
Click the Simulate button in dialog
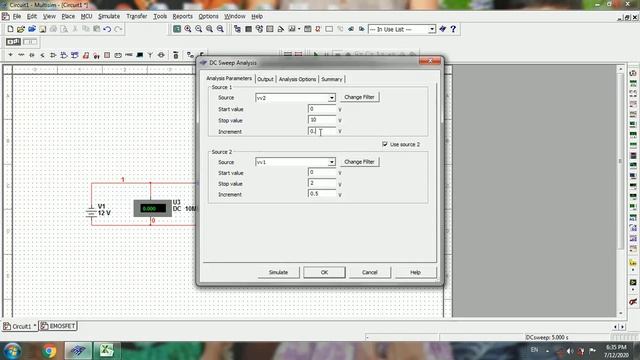tap(278, 272)
